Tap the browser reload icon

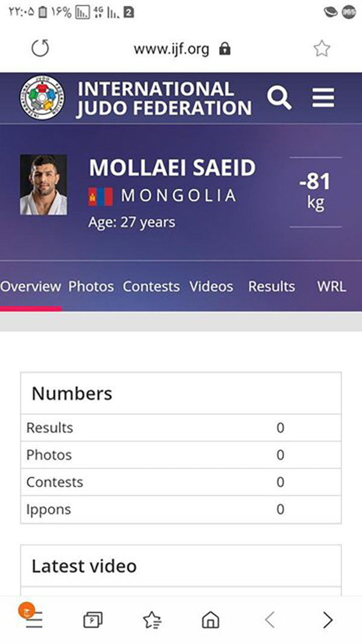click(x=40, y=48)
